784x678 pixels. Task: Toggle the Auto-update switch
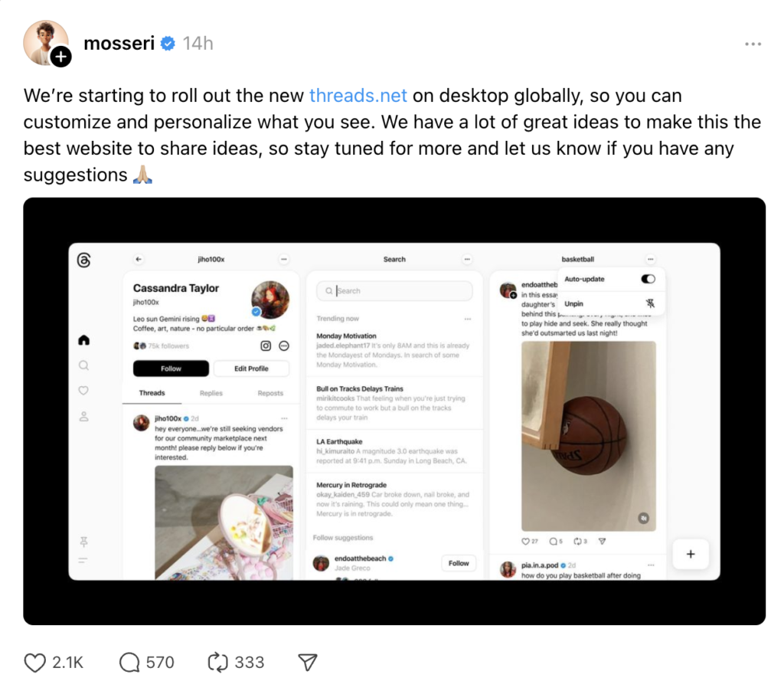[x=648, y=279]
